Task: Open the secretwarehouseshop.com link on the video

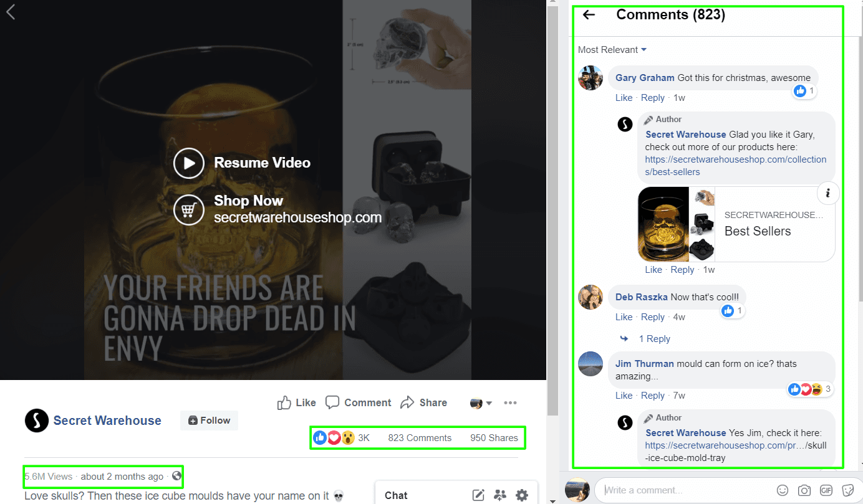Action: coord(297,218)
